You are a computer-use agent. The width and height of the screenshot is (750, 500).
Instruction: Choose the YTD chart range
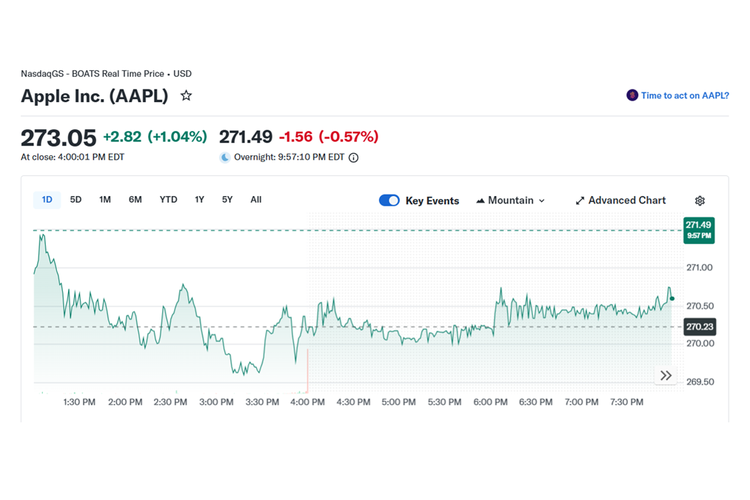point(168,200)
